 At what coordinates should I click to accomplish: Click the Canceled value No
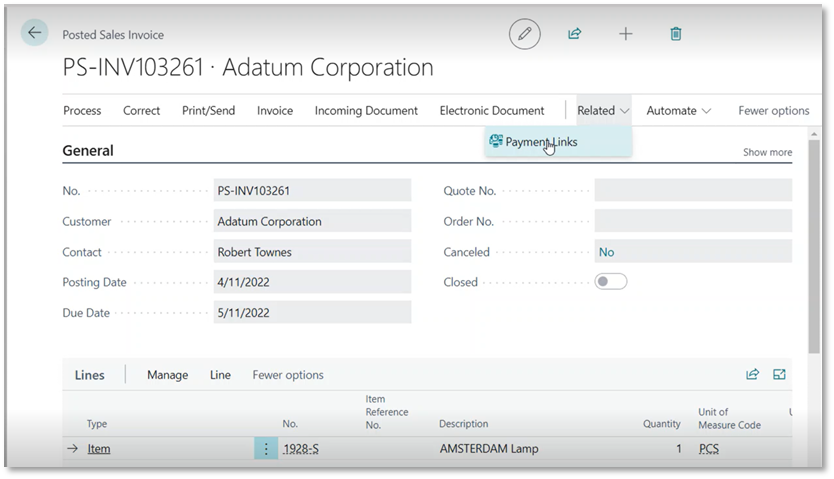tap(606, 252)
